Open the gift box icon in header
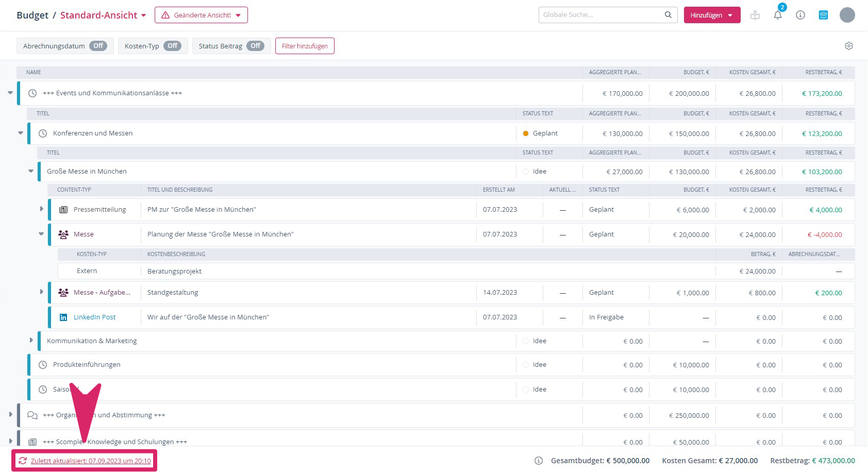 pyautogui.click(x=755, y=15)
